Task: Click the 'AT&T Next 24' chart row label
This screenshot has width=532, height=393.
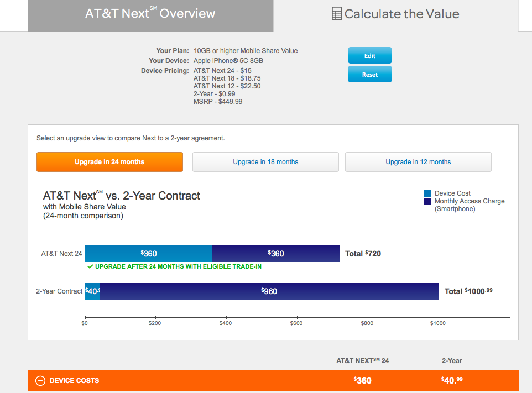Action: tap(62, 254)
